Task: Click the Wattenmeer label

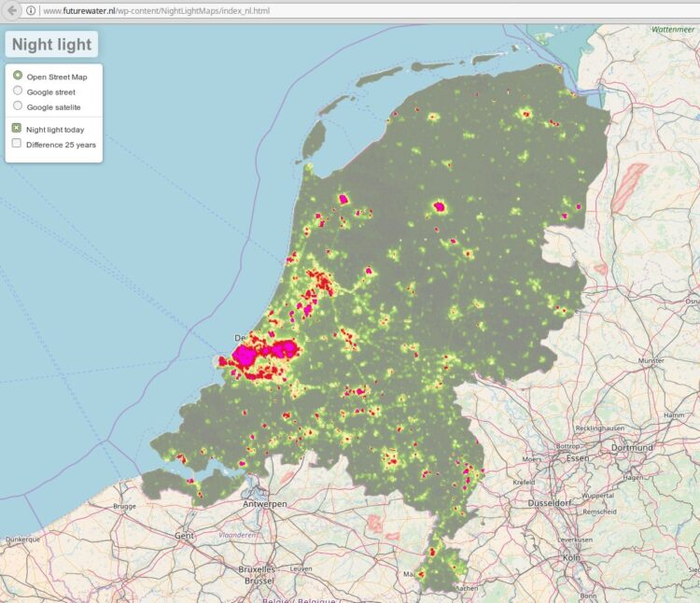Action: pyautogui.click(x=673, y=30)
